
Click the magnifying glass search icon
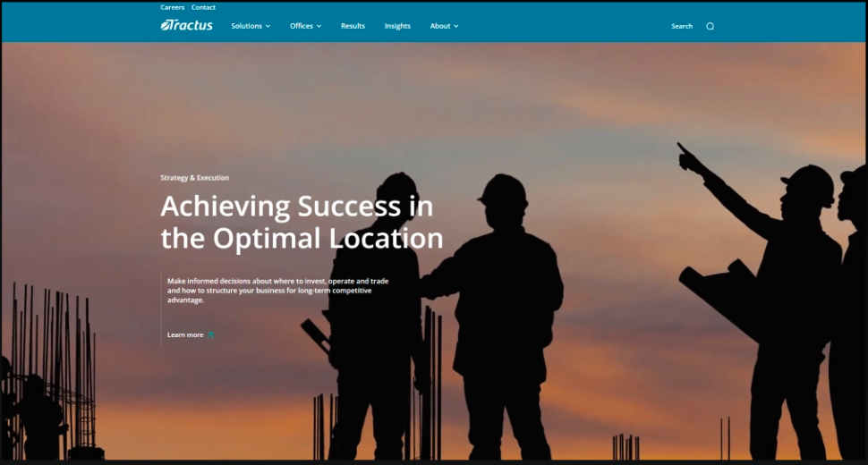point(710,26)
